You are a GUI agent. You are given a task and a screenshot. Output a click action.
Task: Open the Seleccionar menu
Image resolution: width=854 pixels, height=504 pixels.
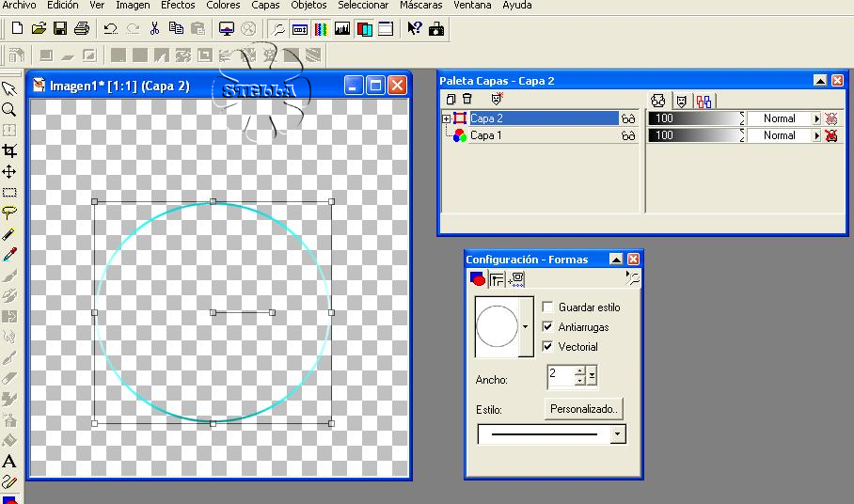[363, 6]
